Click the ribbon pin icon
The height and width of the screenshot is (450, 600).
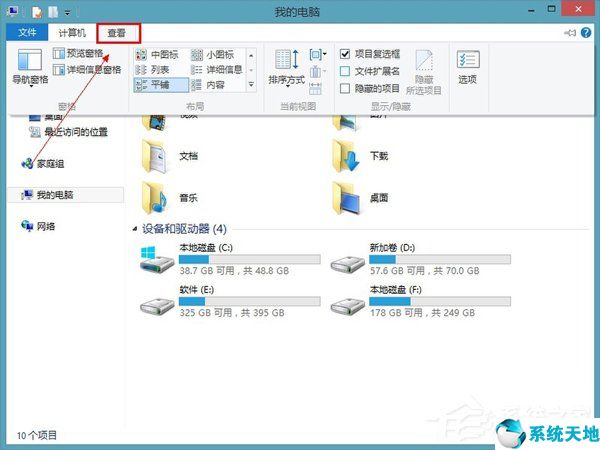(570, 33)
